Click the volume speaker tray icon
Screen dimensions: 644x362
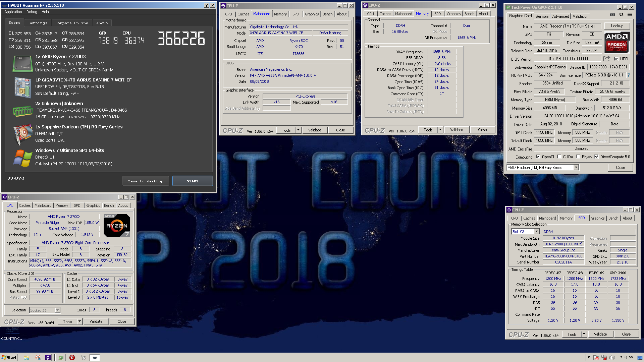tap(612, 358)
